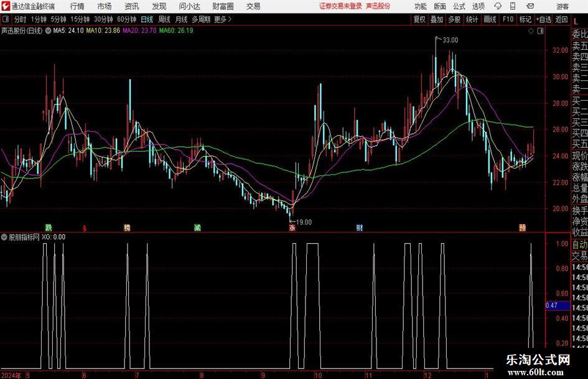Click the 游客 guest account label

[562, 6]
